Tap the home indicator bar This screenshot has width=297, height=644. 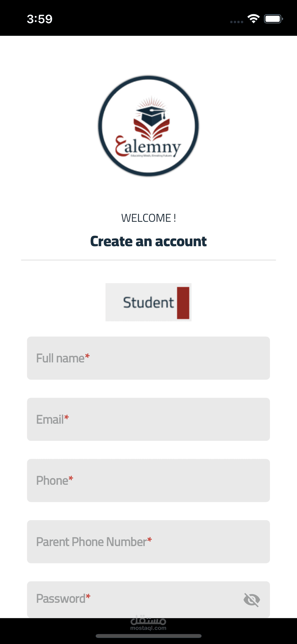(x=148, y=636)
